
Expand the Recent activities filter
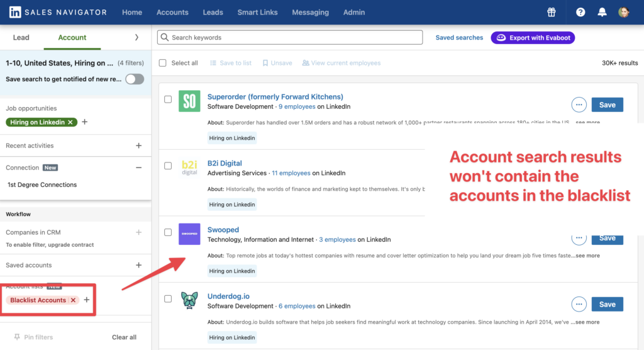(139, 145)
